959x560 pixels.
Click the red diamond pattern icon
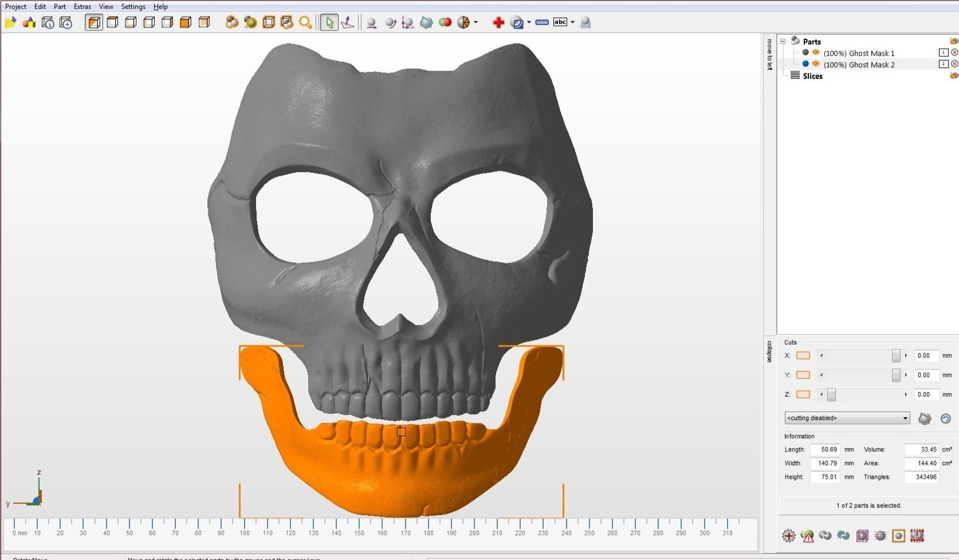click(917, 536)
